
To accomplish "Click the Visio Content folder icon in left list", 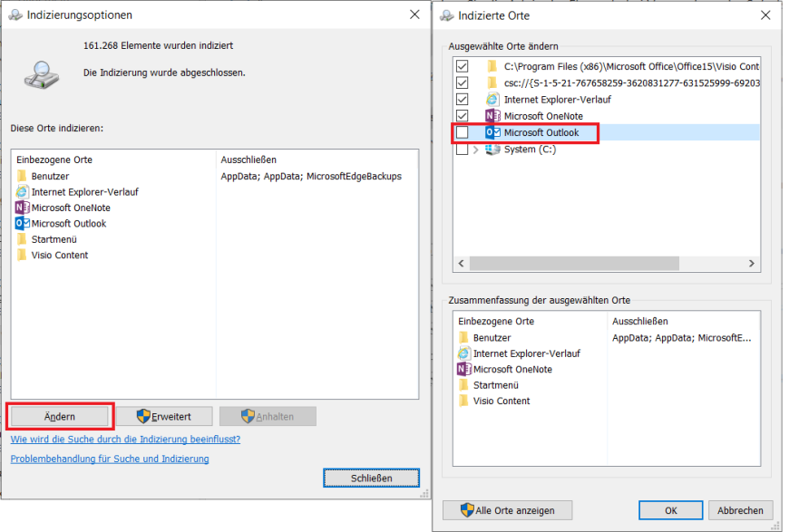I will (23, 256).
